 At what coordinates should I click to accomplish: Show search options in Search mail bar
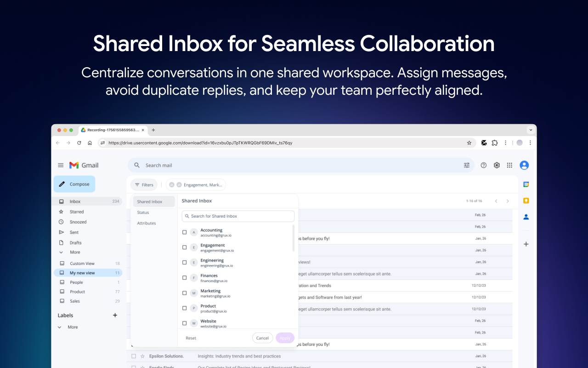pos(467,165)
